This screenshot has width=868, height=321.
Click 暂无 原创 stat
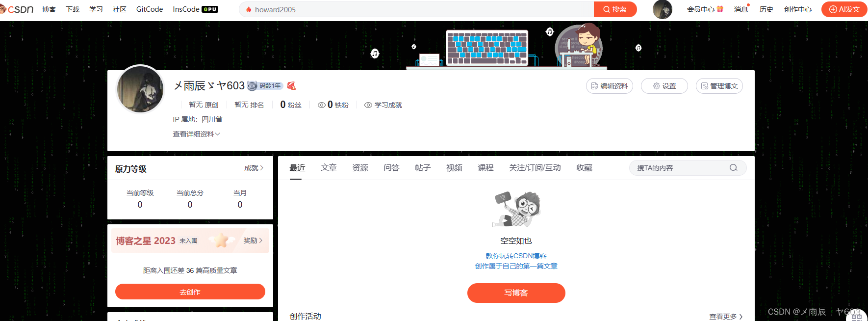pyautogui.click(x=204, y=105)
